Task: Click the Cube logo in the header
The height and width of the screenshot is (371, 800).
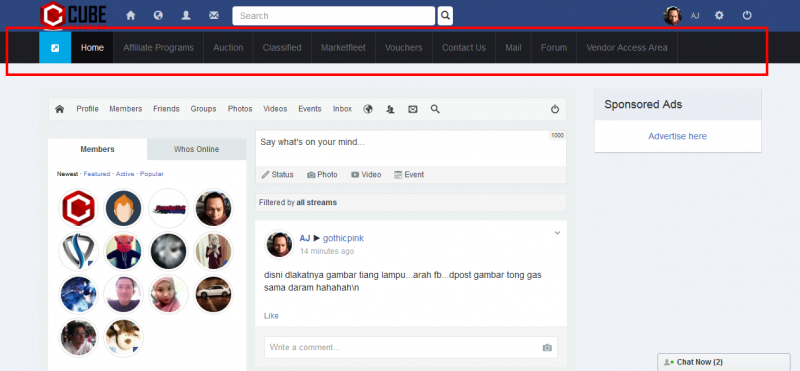Action: 73,15
